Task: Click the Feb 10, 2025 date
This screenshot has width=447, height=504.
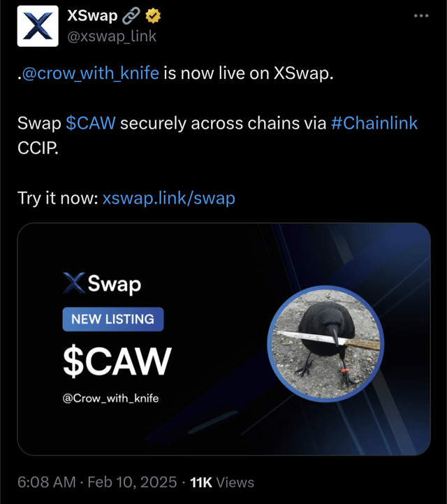Action: tap(132, 482)
